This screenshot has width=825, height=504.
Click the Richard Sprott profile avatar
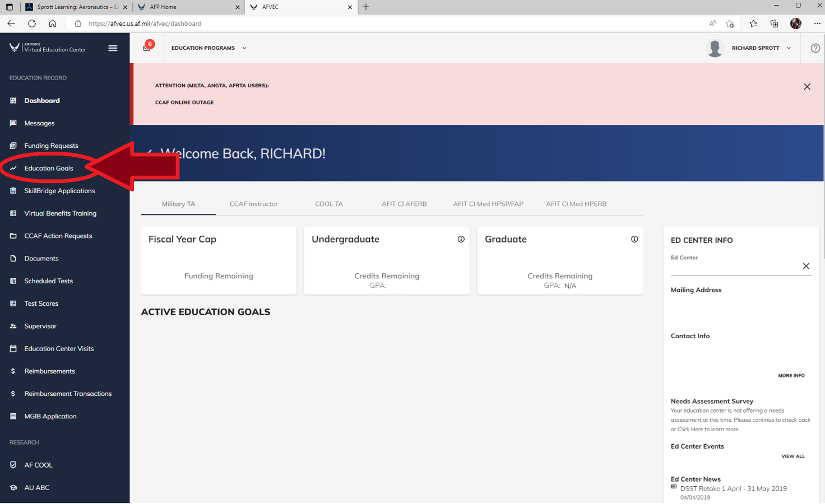coord(715,48)
